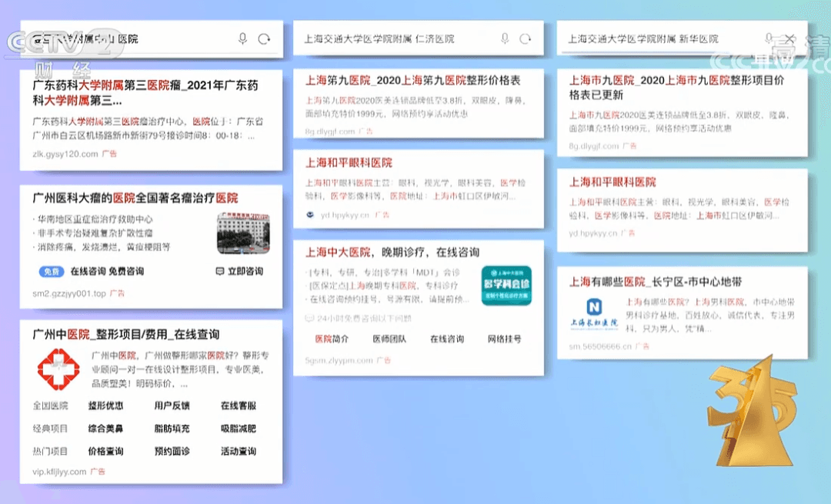Open 广州医科大瘤的医院 result title

[x=135, y=198]
